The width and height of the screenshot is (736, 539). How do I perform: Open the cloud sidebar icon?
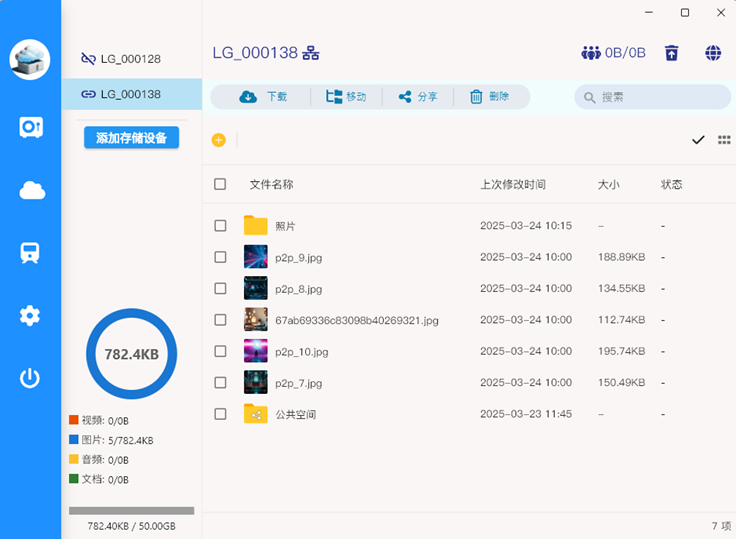(32, 190)
